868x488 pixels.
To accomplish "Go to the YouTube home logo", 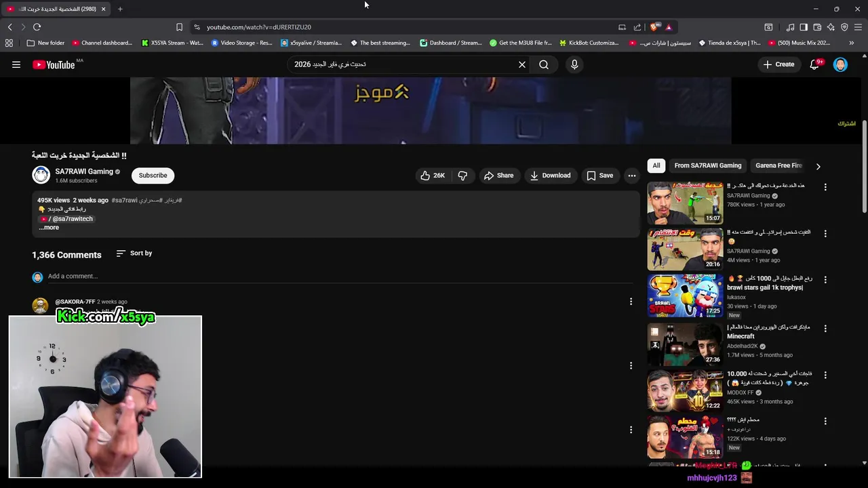I will coord(54,64).
